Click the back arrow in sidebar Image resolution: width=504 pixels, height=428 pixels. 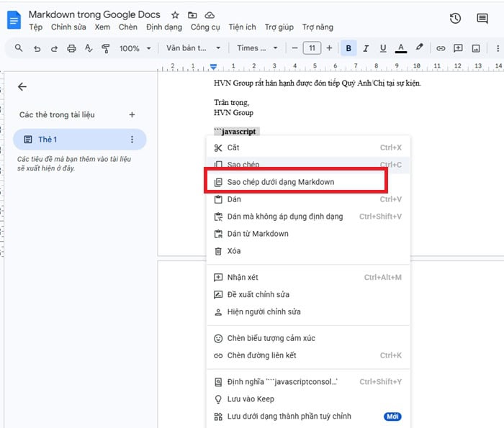tap(22, 86)
